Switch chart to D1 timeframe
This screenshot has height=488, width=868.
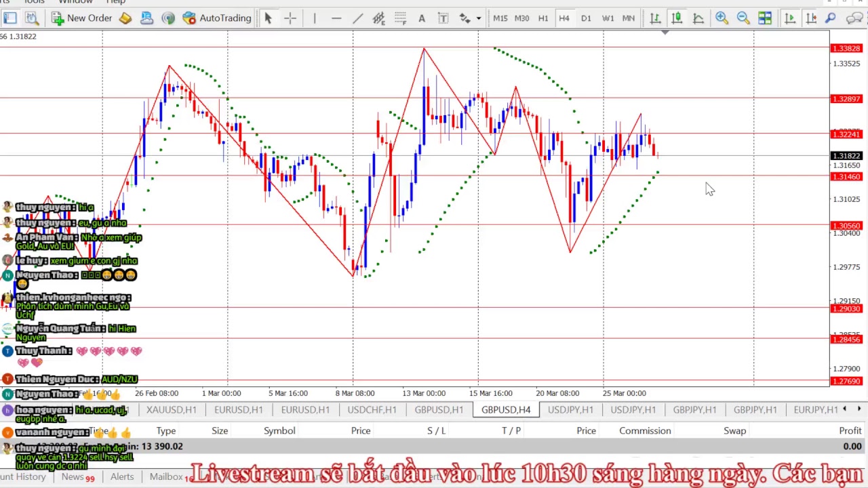click(x=586, y=18)
